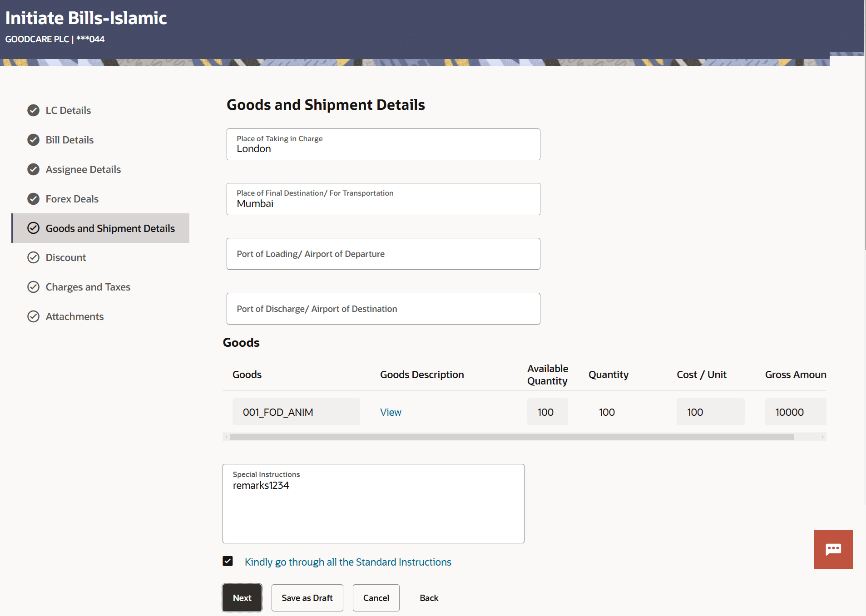
Task: Click the Cost / Unit value field
Action: pyautogui.click(x=710, y=412)
